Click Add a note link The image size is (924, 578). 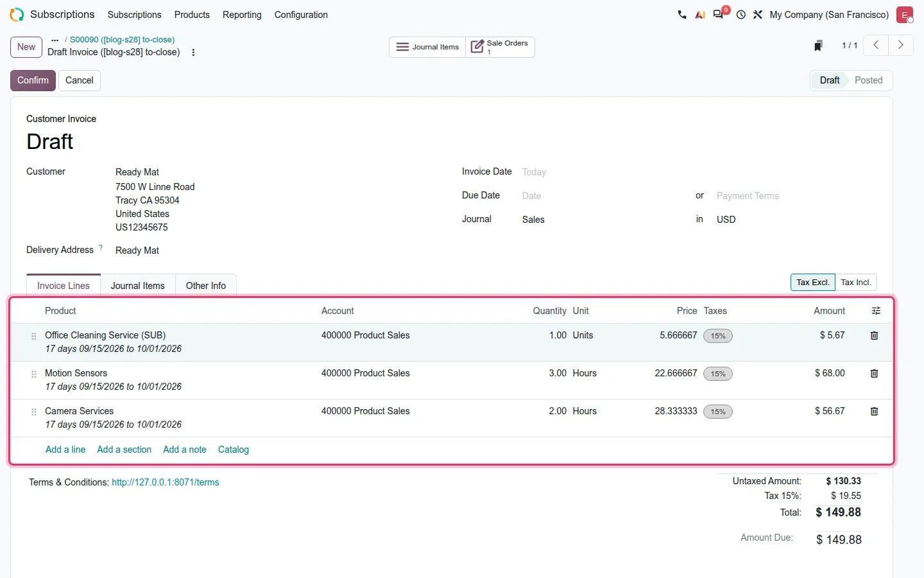(x=185, y=450)
